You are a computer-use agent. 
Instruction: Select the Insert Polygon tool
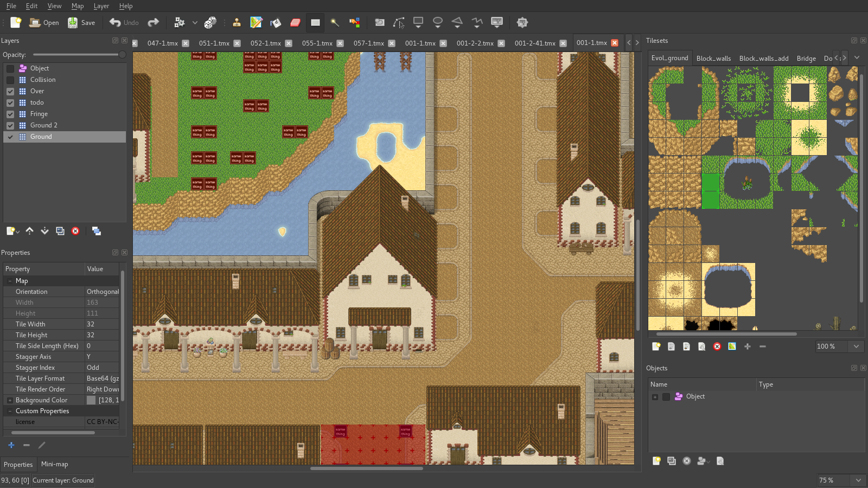(x=457, y=22)
